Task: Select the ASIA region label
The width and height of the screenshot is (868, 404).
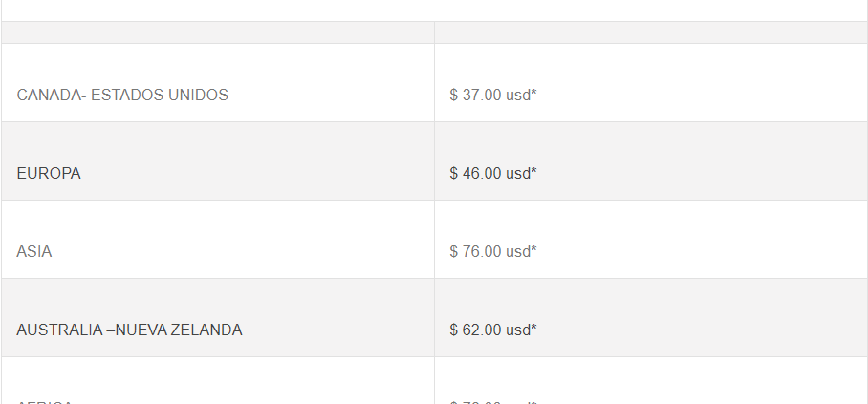Action: pyautogui.click(x=34, y=252)
